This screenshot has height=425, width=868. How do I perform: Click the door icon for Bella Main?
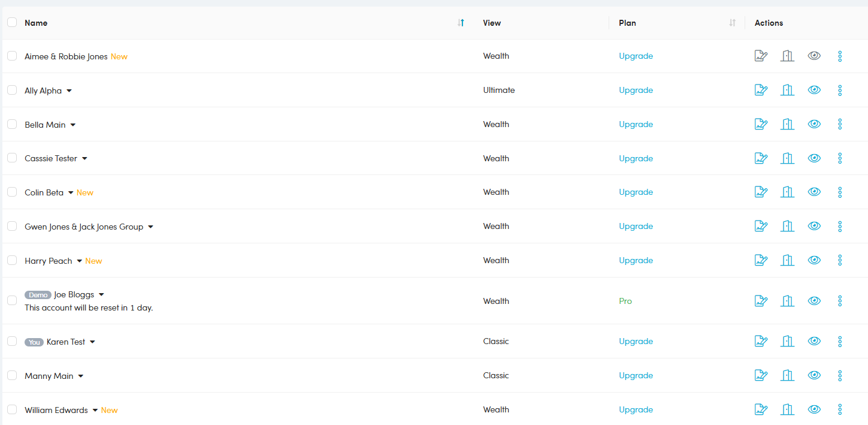[x=787, y=124]
